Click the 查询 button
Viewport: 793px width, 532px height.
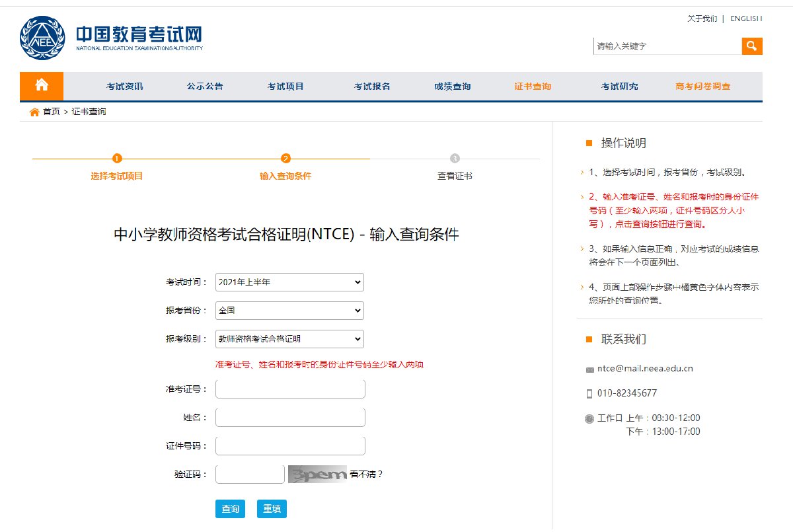230,509
